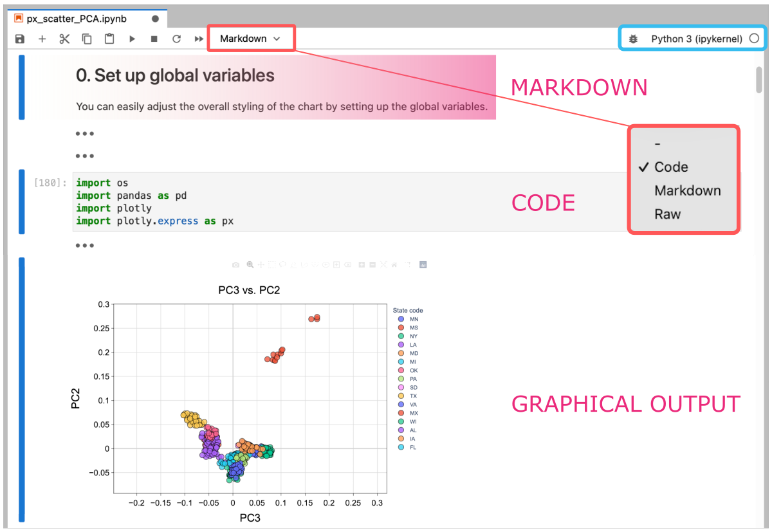Expand hidden cell right under the markdown cell

[x=85, y=134]
